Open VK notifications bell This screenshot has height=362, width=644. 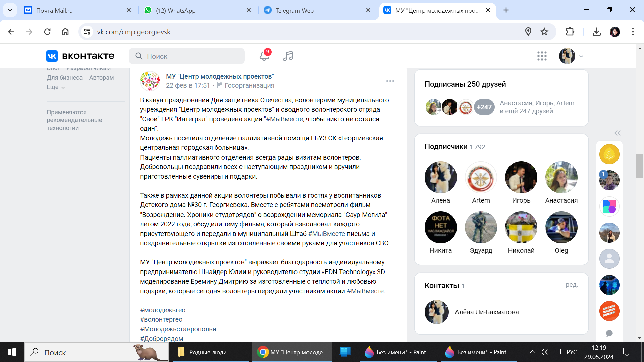point(264,56)
